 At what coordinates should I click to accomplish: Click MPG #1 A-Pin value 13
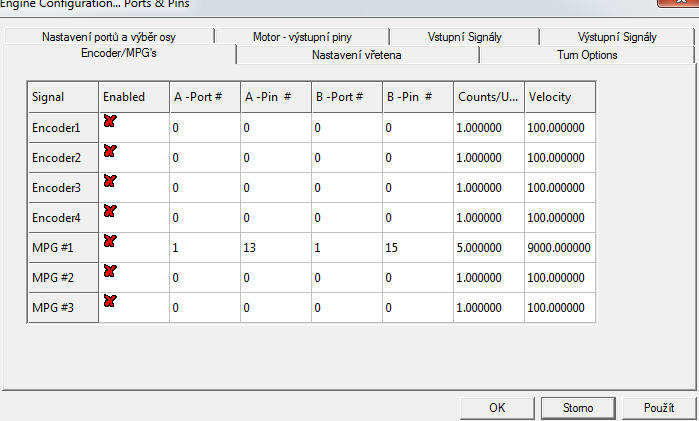click(x=250, y=248)
